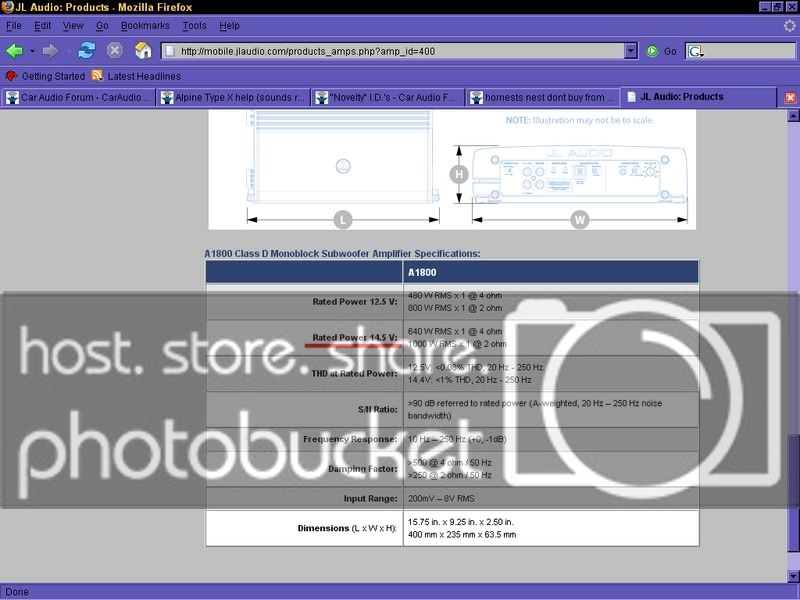Open the URL bar history dropdown
Screen dimensions: 800x600
click(631, 51)
